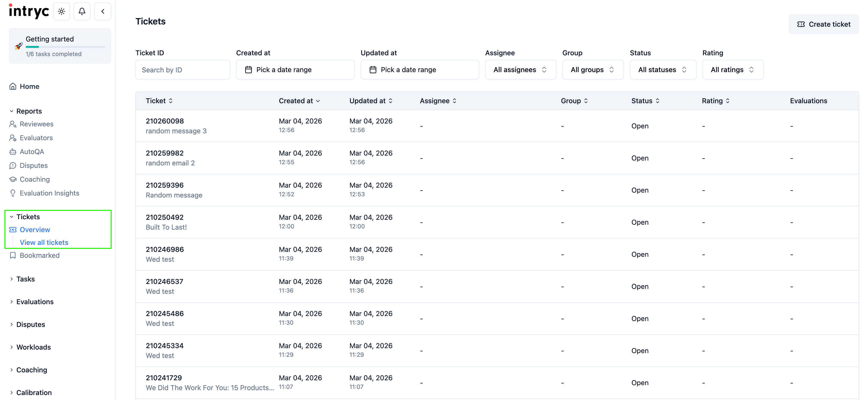Click the Create ticket button
Viewport: 868px width, 400px height.
pos(823,24)
